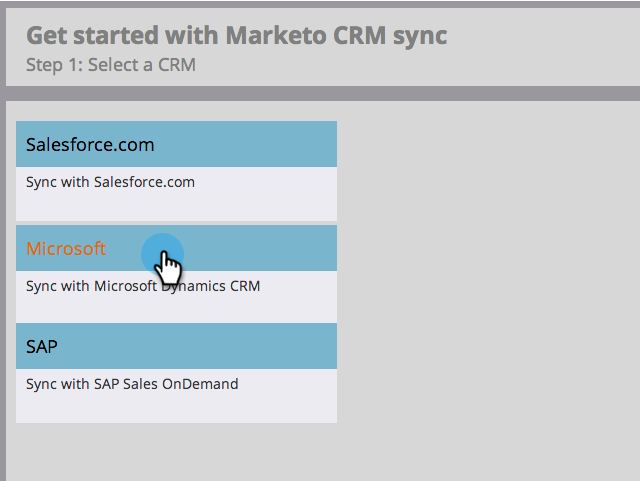The width and height of the screenshot is (641, 481).
Task: Click 'Sync with SAP Sales OnDemand' text
Action: point(132,384)
